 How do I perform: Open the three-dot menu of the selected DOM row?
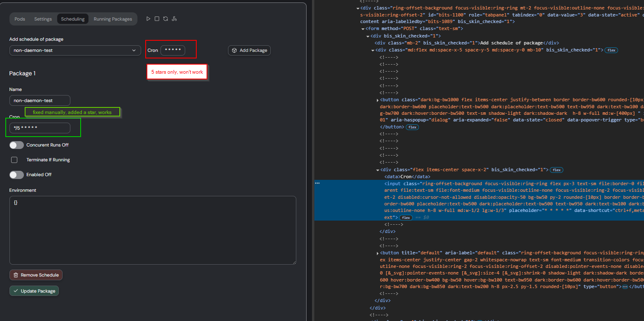pyautogui.click(x=317, y=183)
